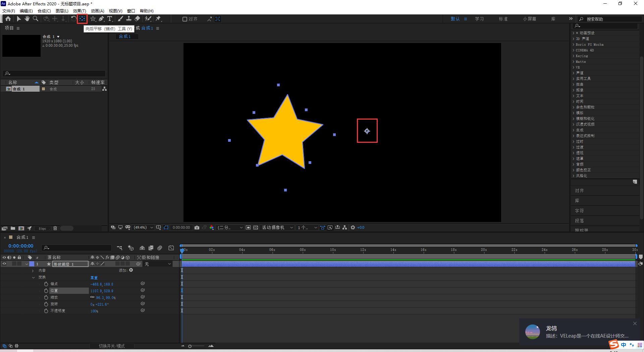Click the 切换开关/模式 button
This screenshot has height=352, width=644.
(x=112, y=346)
